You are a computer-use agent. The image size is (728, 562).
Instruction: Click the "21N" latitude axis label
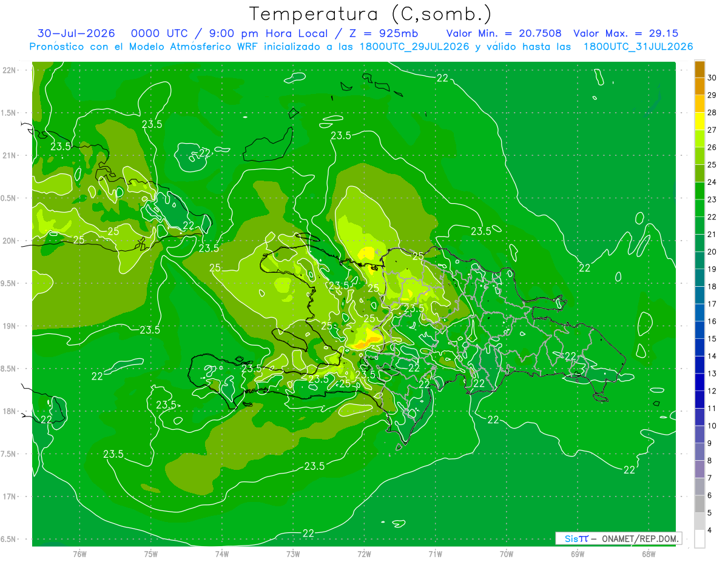coord(10,155)
